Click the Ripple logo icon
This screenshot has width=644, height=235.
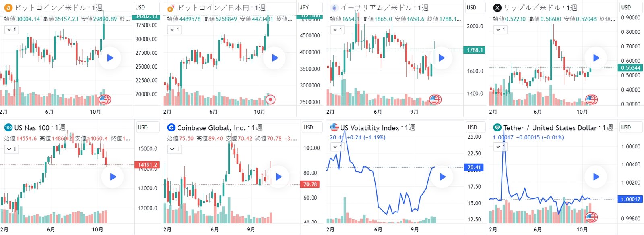point(497,8)
